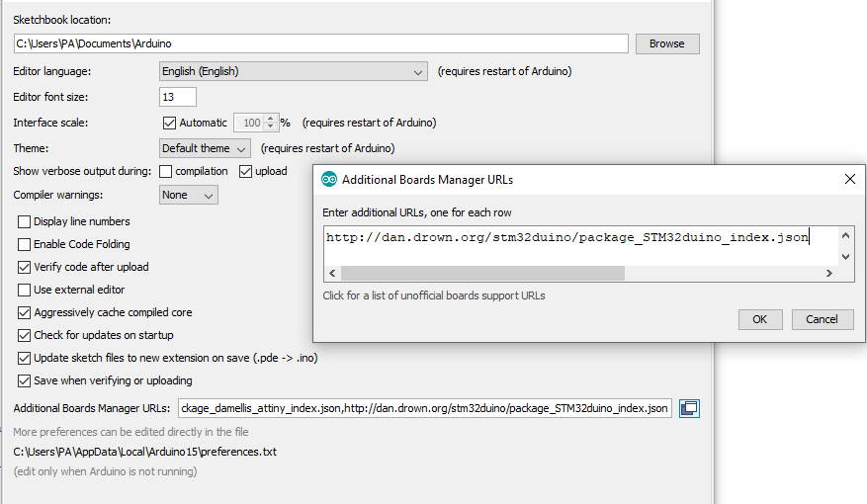Screen dimensions: 867x504
Task: Click the down arrow of vertical scrollbar
Action: click(x=845, y=256)
